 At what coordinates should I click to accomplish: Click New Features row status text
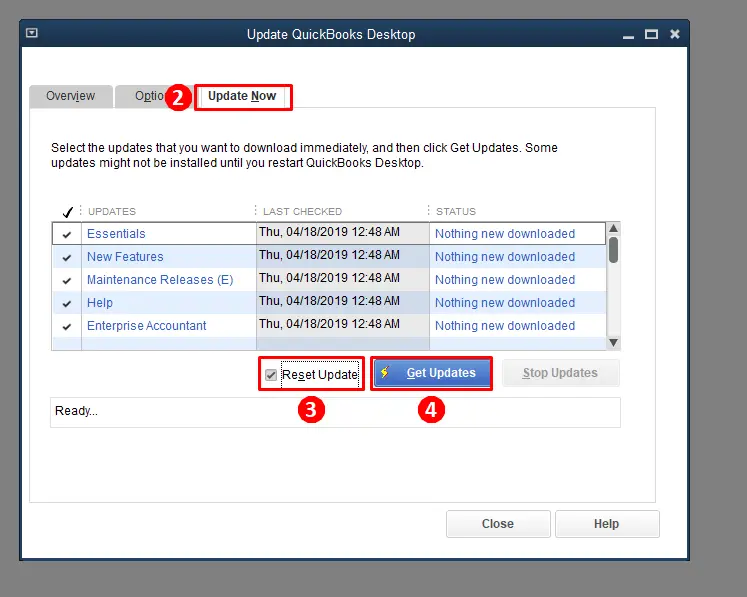(505, 257)
